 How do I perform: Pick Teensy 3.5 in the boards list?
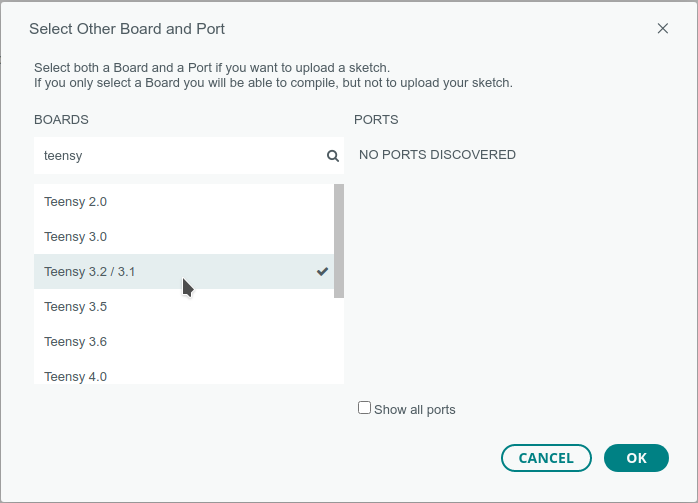pyautogui.click(x=76, y=307)
